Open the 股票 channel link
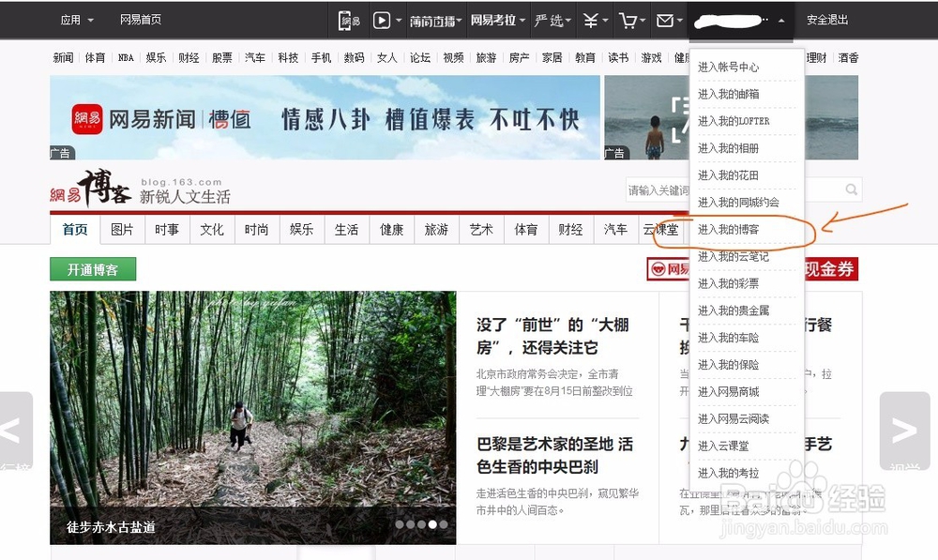 coord(222,58)
